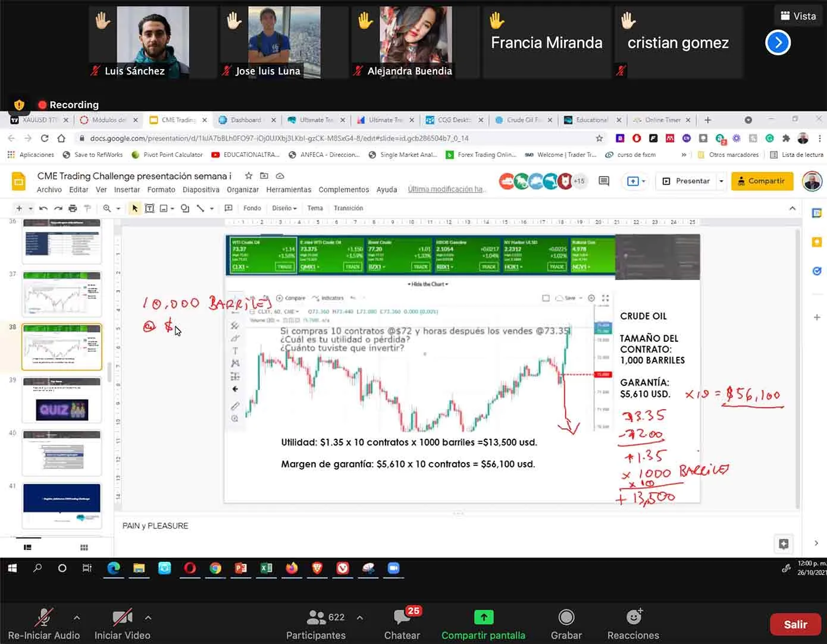Open Google Calendar side panel icon
The height and width of the screenshot is (644, 827).
coord(817,213)
